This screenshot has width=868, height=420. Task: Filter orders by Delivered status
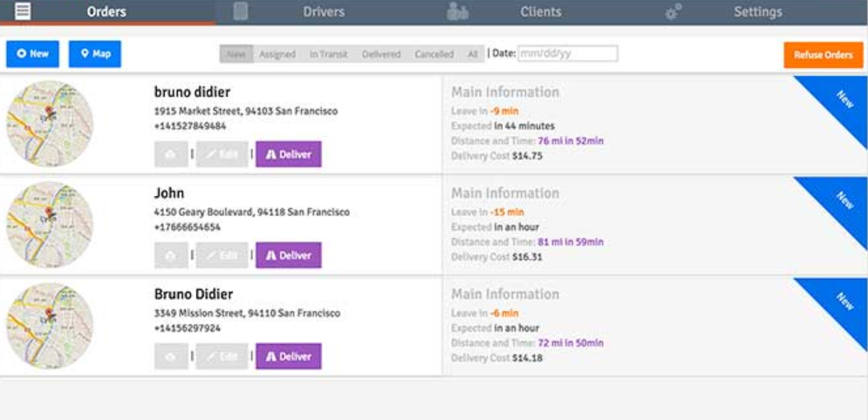(381, 54)
